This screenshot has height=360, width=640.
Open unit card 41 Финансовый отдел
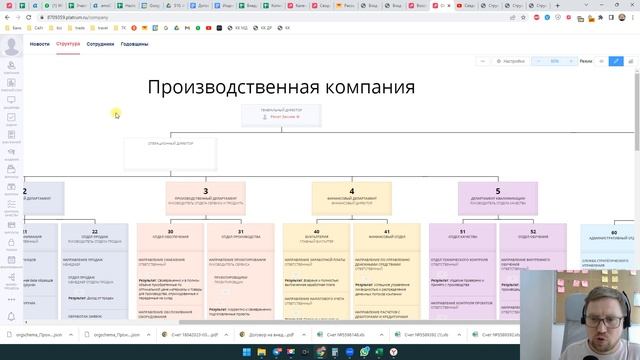point(387,237)
